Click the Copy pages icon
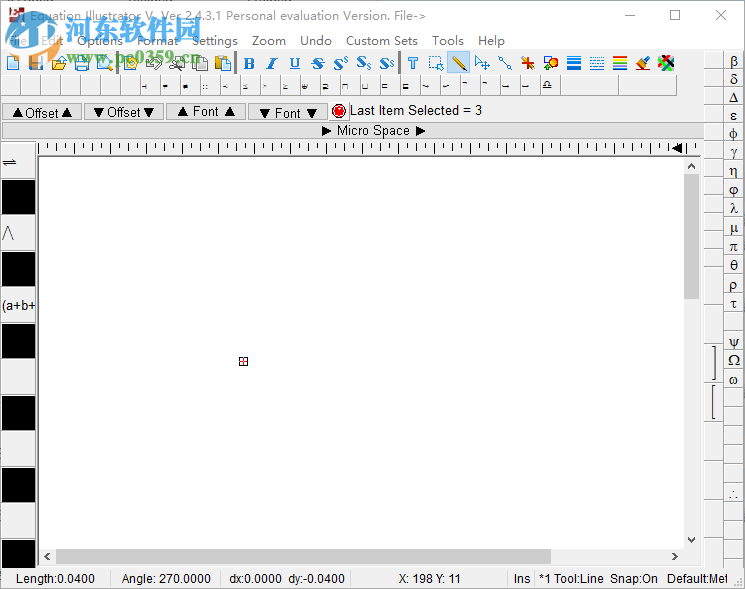Screen dimensions: 745x589 tap(201, 63)
